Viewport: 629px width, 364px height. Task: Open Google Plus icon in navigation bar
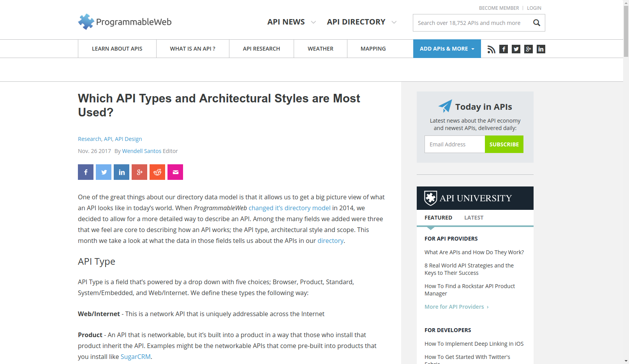529,49
